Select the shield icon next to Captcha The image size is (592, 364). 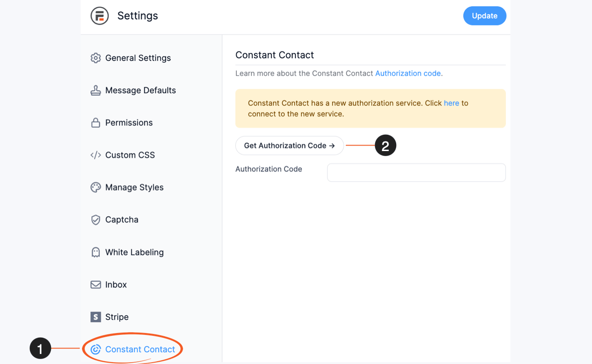point(96,219)
